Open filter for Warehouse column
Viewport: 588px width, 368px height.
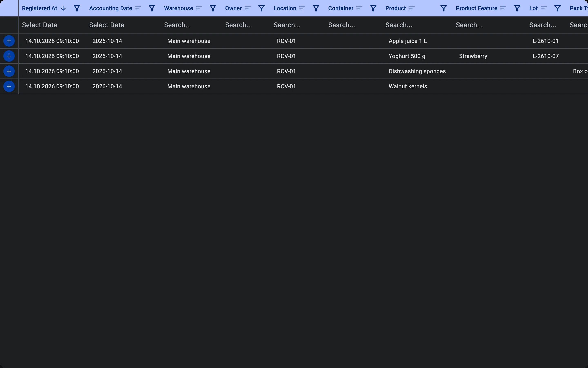click(x=213, y=8)
